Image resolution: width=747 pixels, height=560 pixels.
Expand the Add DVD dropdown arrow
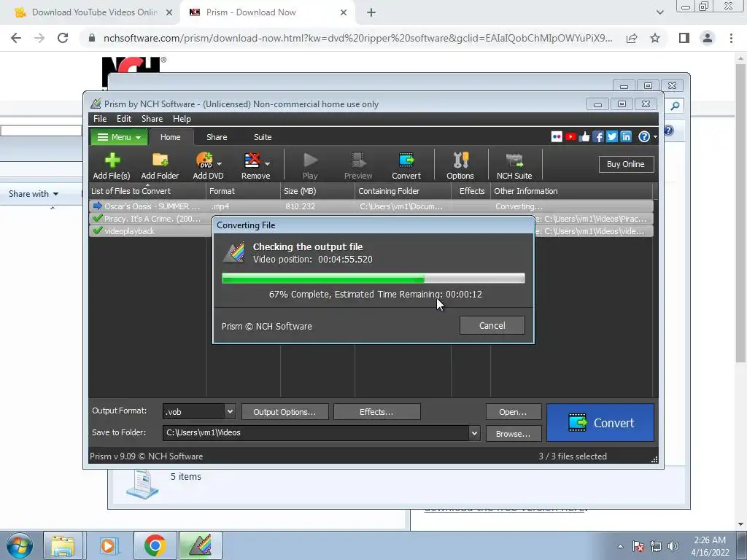pos(219,164)
